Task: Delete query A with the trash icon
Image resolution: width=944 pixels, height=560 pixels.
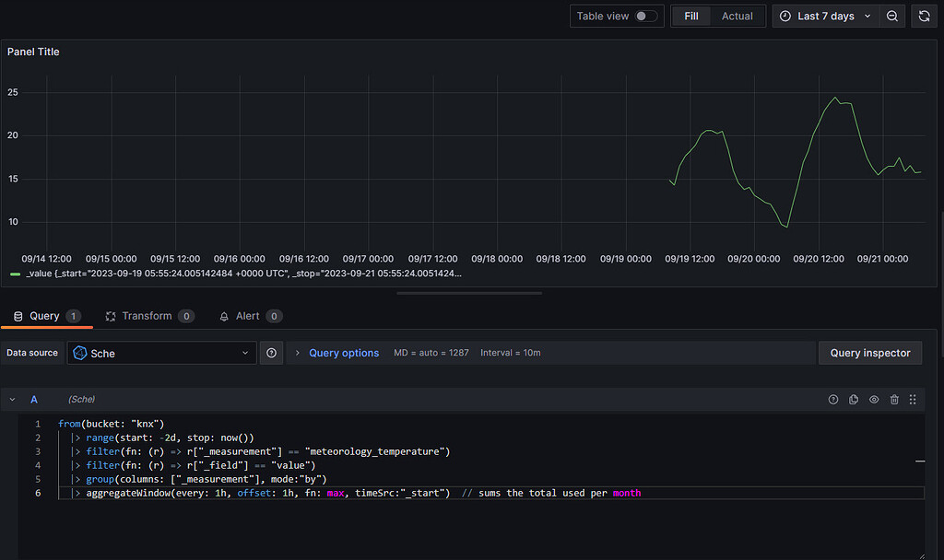Action: coord(893,399)
